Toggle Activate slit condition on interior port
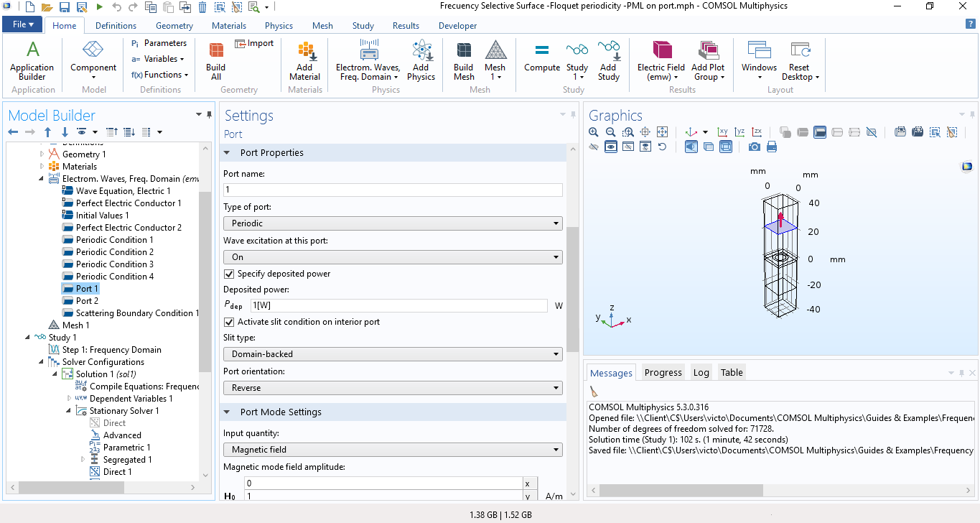980x523 pixels. tap(229, 322)
